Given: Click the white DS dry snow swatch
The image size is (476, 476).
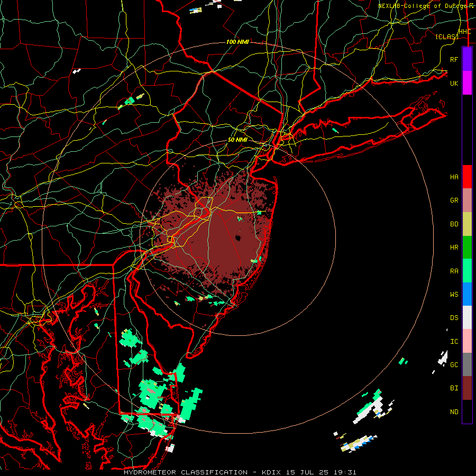Looking at the screenshot, I should pyautogui.click(x=467, y=317).
